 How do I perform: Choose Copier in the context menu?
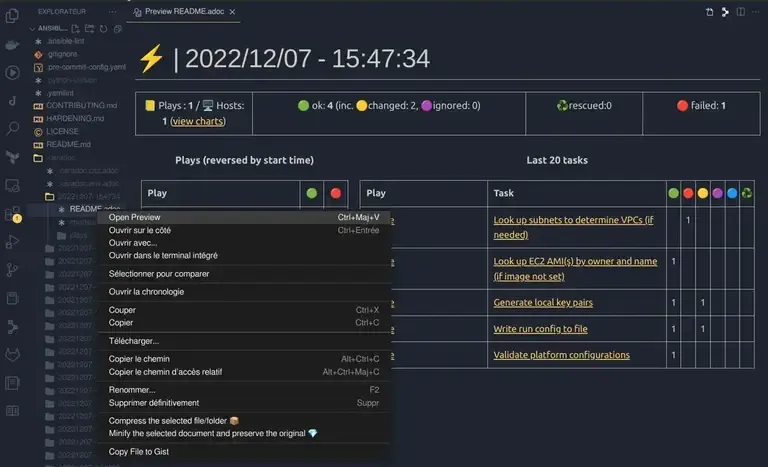(x=244, y=323)
